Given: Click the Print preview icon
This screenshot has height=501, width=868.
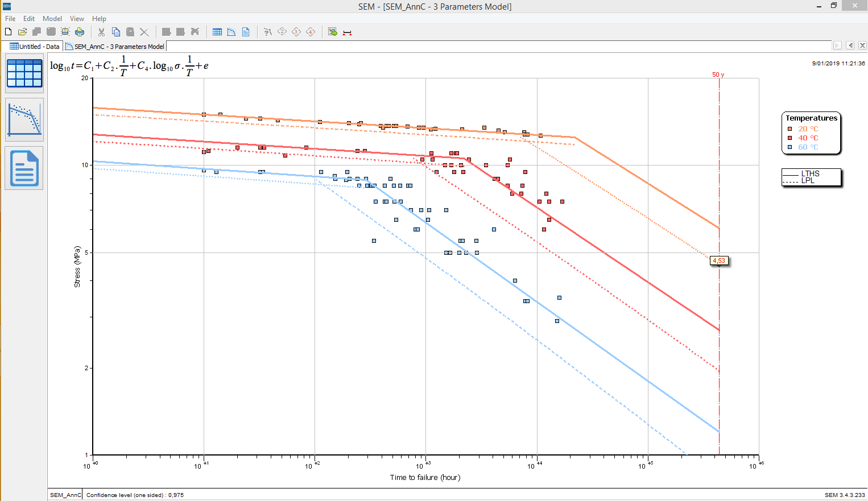Looking at the screenshot, I should pos(65,32).
